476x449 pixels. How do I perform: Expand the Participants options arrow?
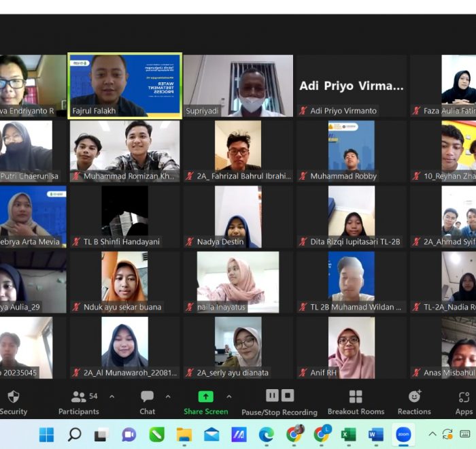[112, 397]
